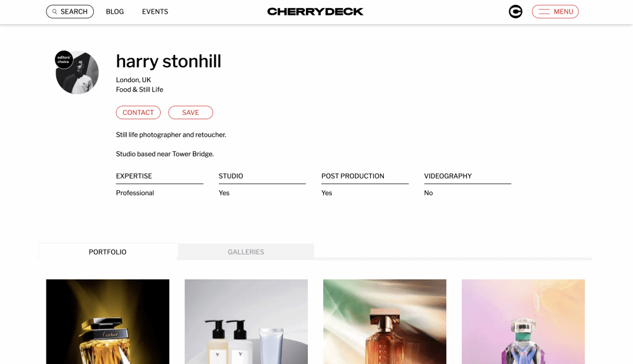Screen dimensions: 633x364
Task: Go to Cherrydeck home via center logo
Action: (x=315, y=12)
